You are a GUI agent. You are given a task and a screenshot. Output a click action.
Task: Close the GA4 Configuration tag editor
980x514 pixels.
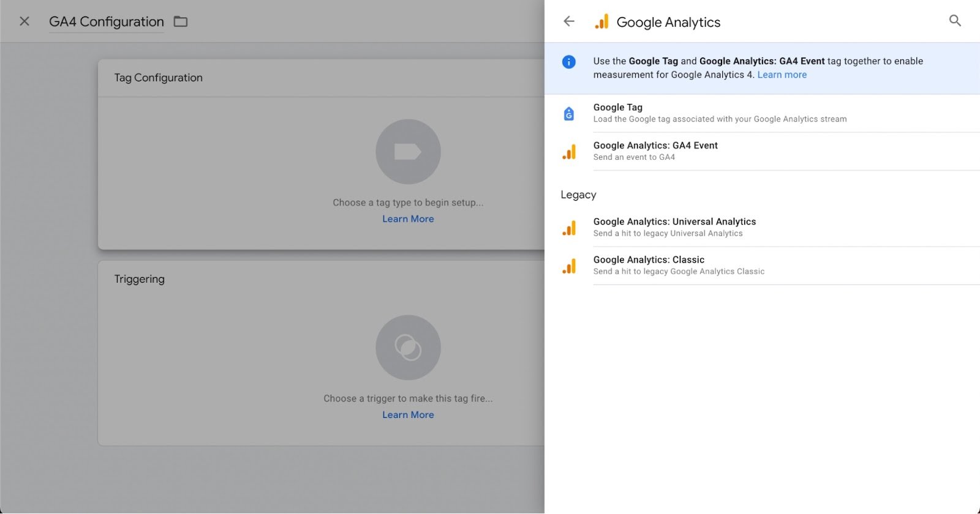pyautogui.click(x=24, y=21)
